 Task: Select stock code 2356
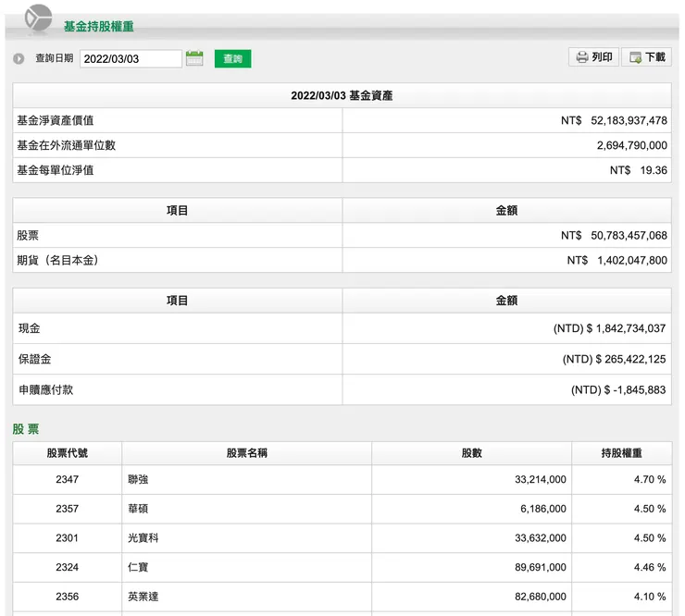[68, 597]
